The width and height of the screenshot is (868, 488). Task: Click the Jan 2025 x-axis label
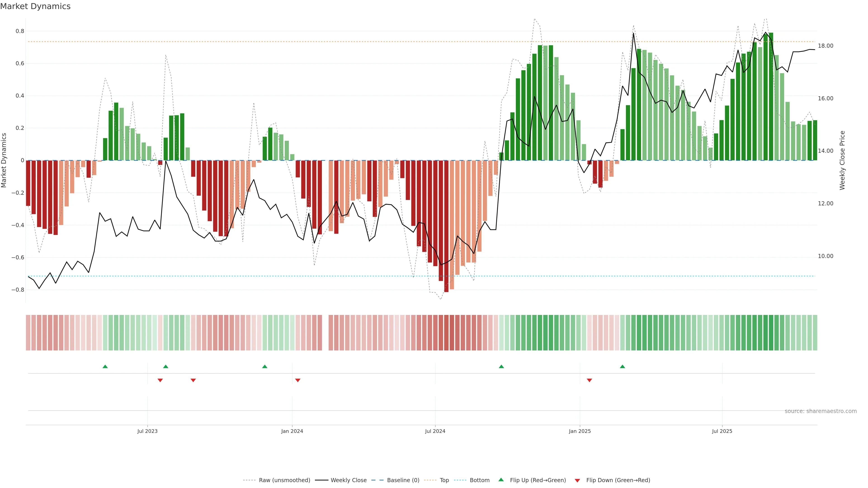[580, 431]
